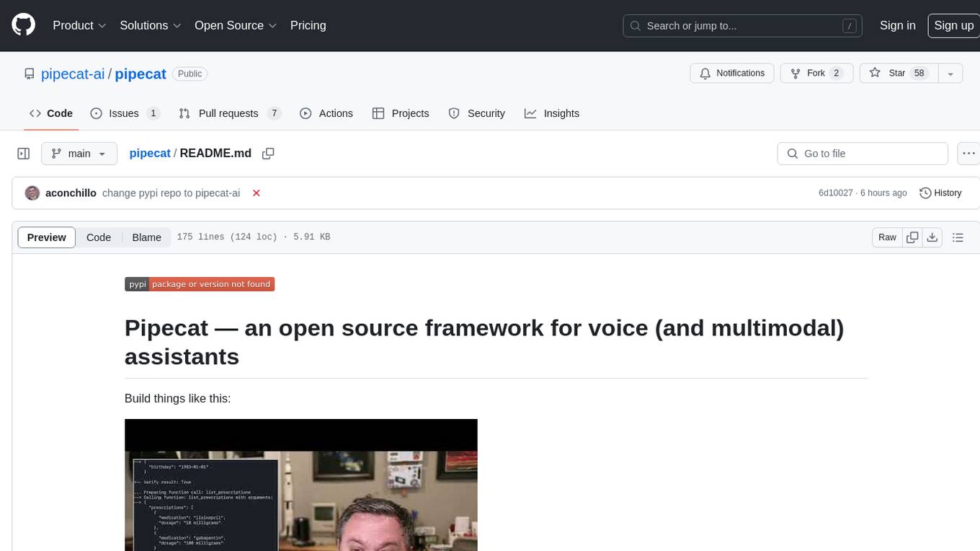980x551 pixels.
Task: Expand the Product menu
Action: [x=79, y=25]
